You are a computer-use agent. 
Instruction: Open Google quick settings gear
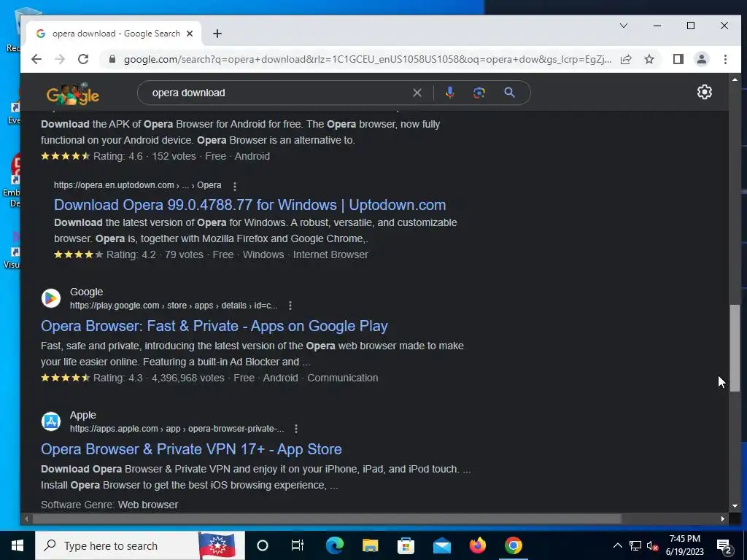point(704,92)
